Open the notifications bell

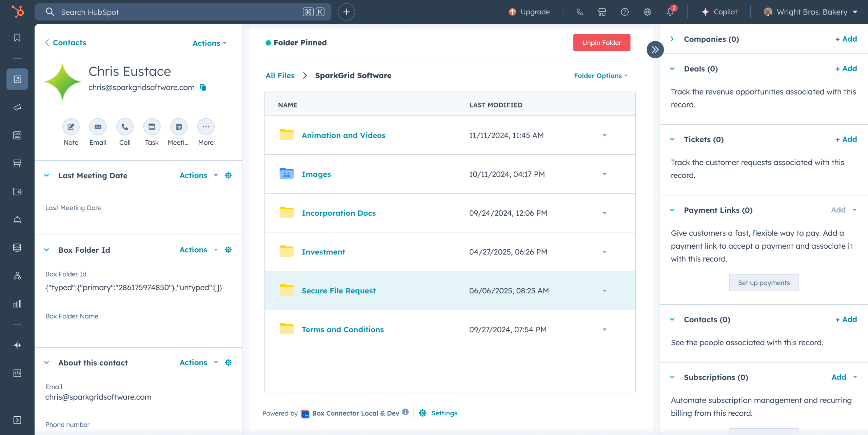pos(670,12)
